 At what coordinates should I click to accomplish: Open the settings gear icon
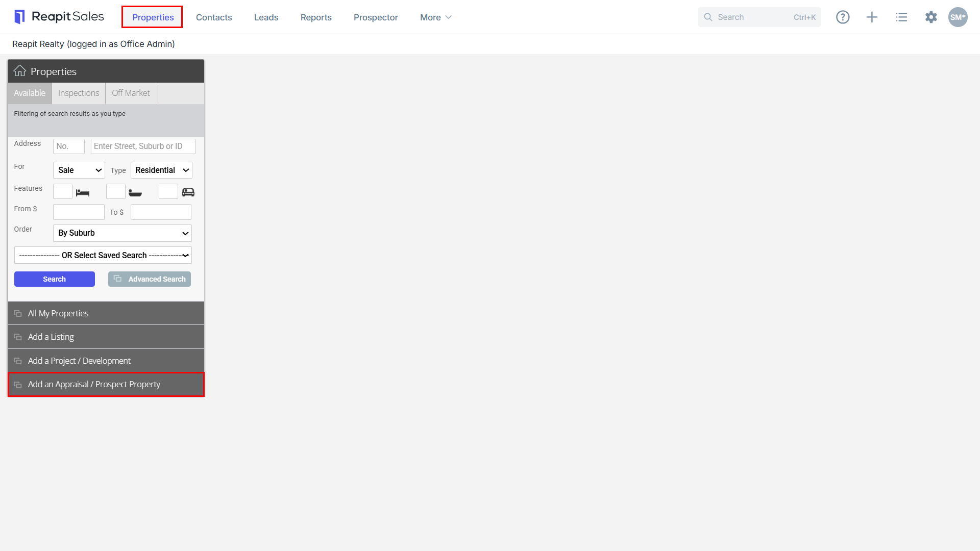(x=931, y=17)
